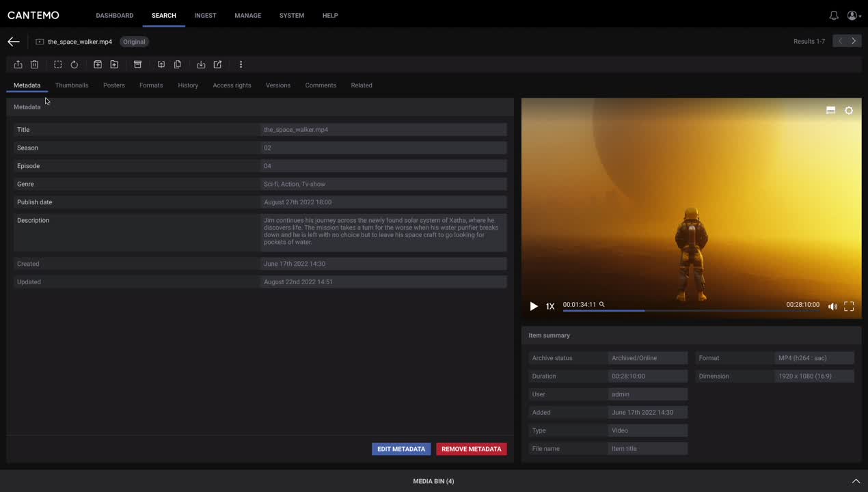
Task: Change the 1X playback speed
Action: 550,306
